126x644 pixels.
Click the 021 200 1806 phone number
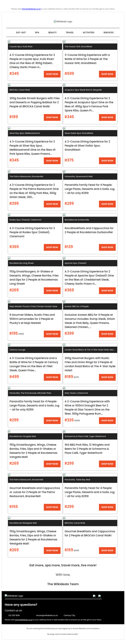point(14,615)
